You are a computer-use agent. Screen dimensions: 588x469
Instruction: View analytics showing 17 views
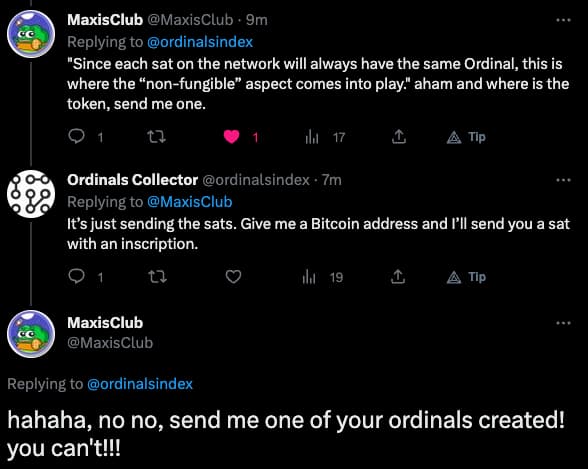click(312, 137)
